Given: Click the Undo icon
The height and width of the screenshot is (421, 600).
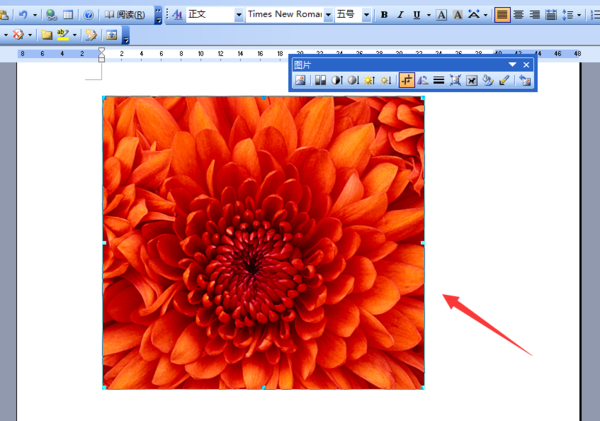Looking at the screenshot, I should point(23,15).
